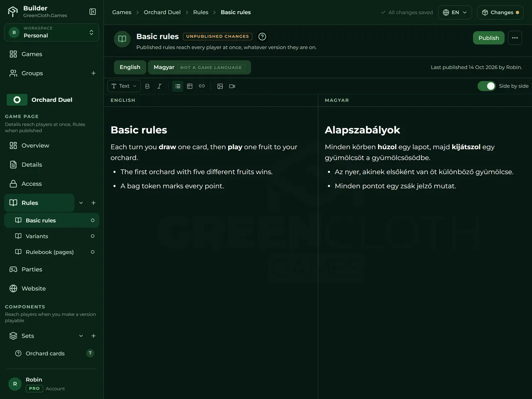Open the Workspace Personal switcher
532x399 pixels.
coord(52,32)
